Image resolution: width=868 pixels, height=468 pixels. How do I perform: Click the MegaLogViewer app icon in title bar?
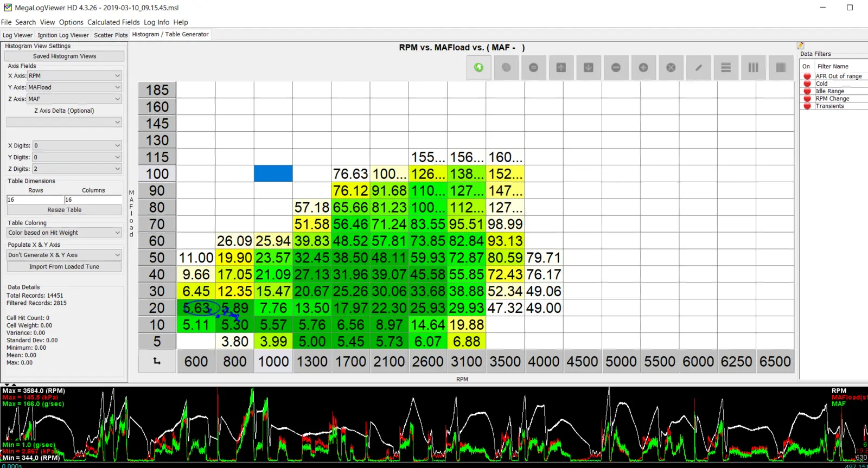[7, 8]
